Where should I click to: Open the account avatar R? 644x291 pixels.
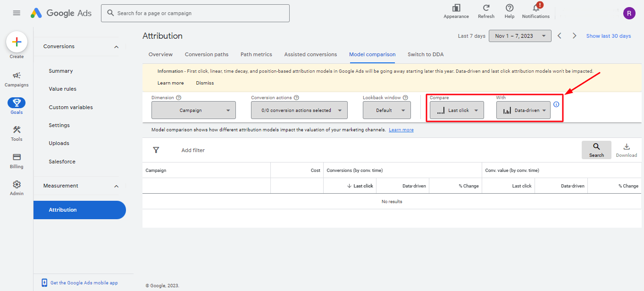(629, 13)
